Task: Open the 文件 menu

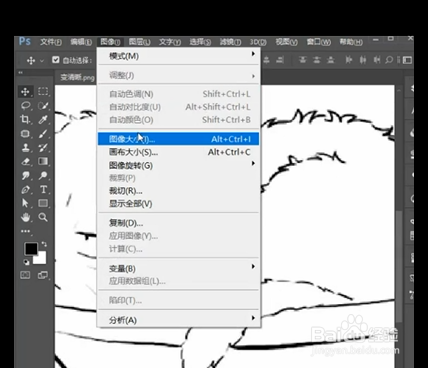Action: pyautogui.click(x=51, y=42)
